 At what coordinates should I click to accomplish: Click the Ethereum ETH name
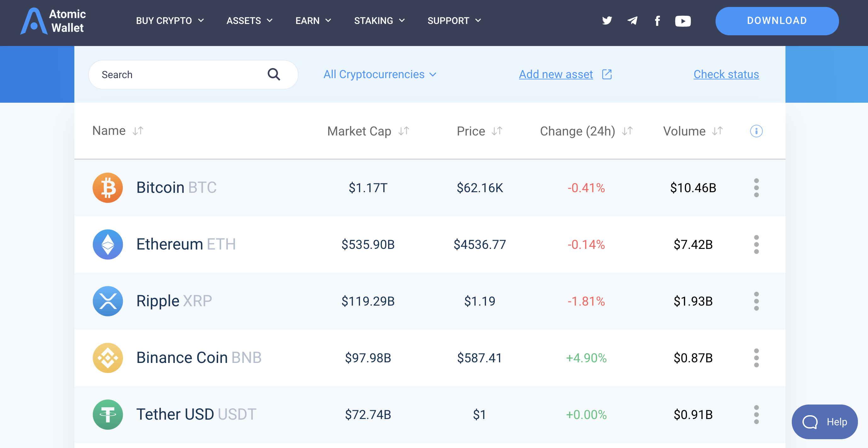point(186,244)
